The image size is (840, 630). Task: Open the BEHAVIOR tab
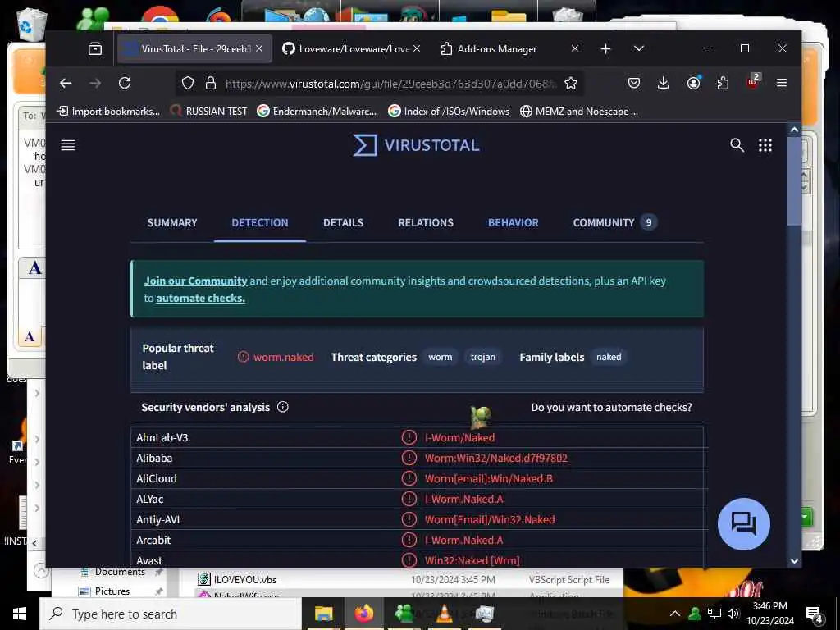[x=514, y=223]
